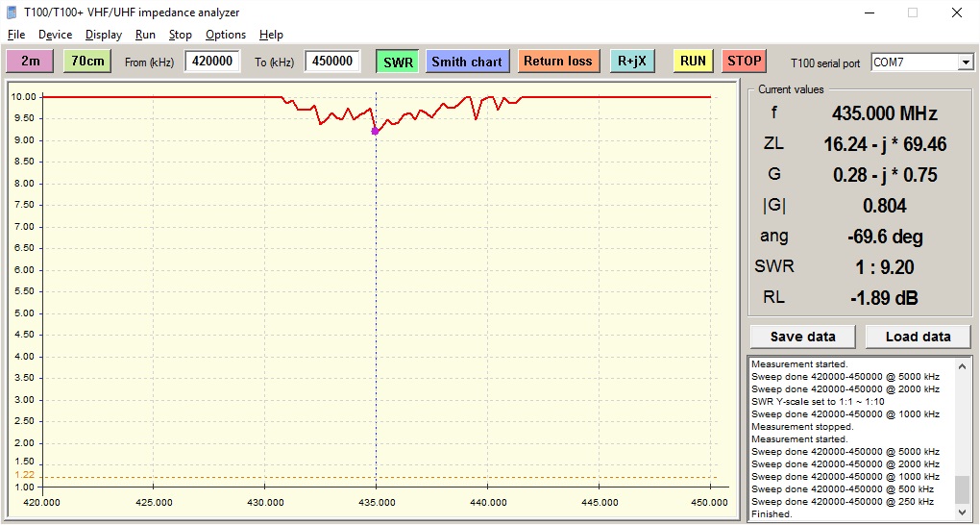The height and width of the screenshot is (525, 980).
Task: Start measurement with yellow RUN button
Action: 693,62
